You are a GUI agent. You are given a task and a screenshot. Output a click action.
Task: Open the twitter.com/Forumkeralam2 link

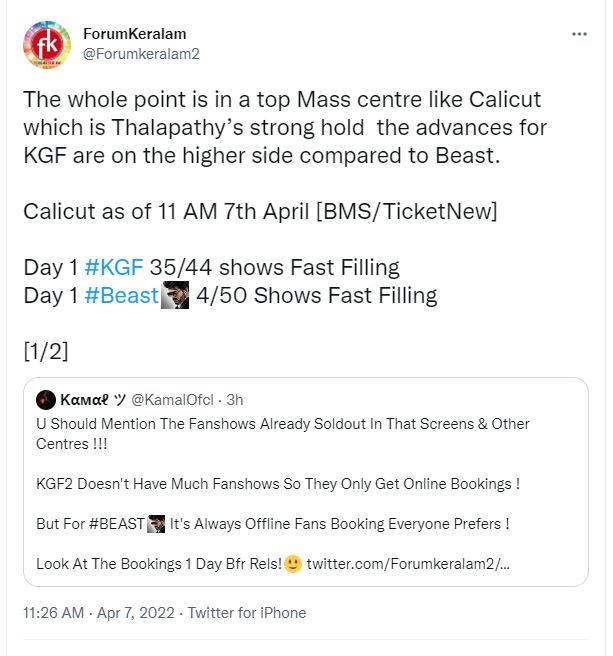(408, 564)
